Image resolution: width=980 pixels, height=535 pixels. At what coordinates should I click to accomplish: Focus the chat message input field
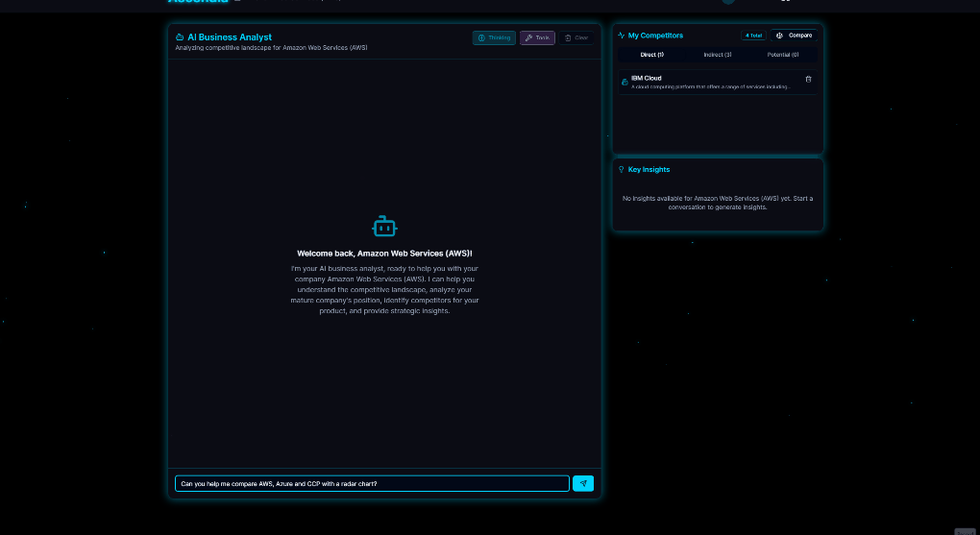372,483
